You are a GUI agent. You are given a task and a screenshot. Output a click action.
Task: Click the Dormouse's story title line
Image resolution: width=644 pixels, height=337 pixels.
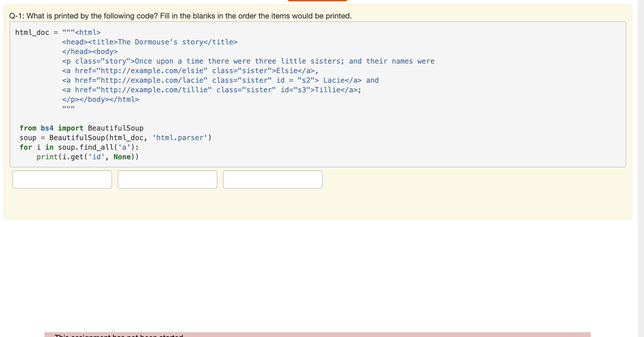(x=150, y=42)
